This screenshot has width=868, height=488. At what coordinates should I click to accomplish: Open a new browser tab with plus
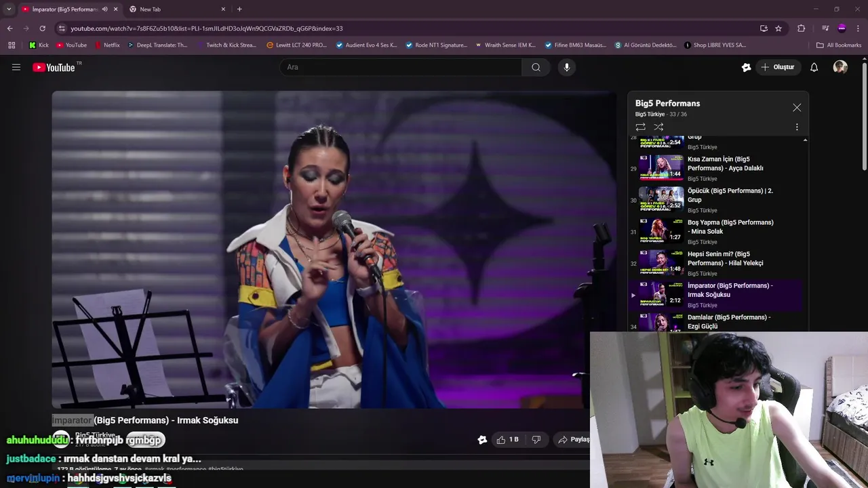pos(239,9)
